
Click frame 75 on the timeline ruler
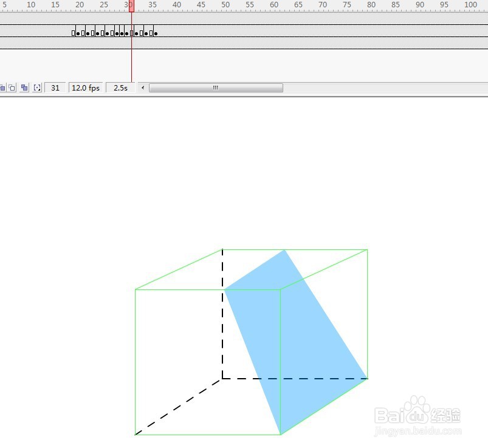click(346, 5)
